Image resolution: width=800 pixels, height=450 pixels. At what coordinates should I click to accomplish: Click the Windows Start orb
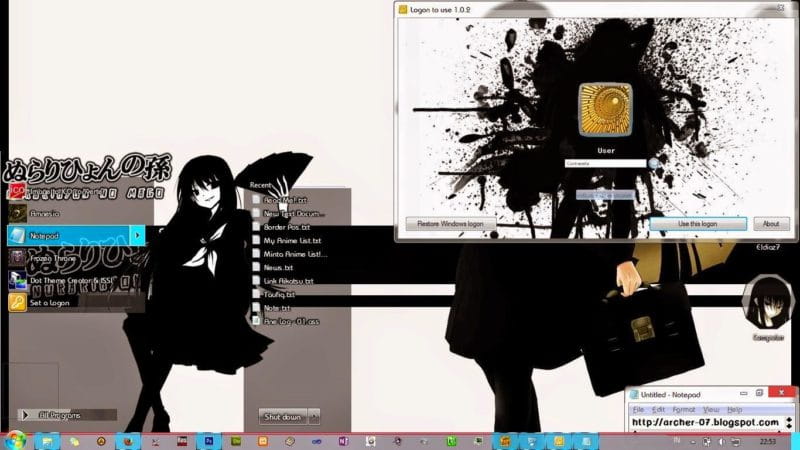coord(14,439)
